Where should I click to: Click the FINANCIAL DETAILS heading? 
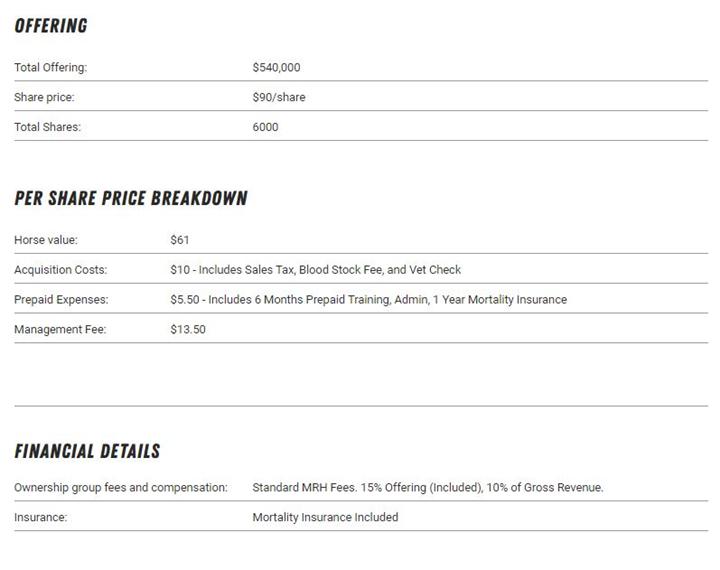[87, 451]
